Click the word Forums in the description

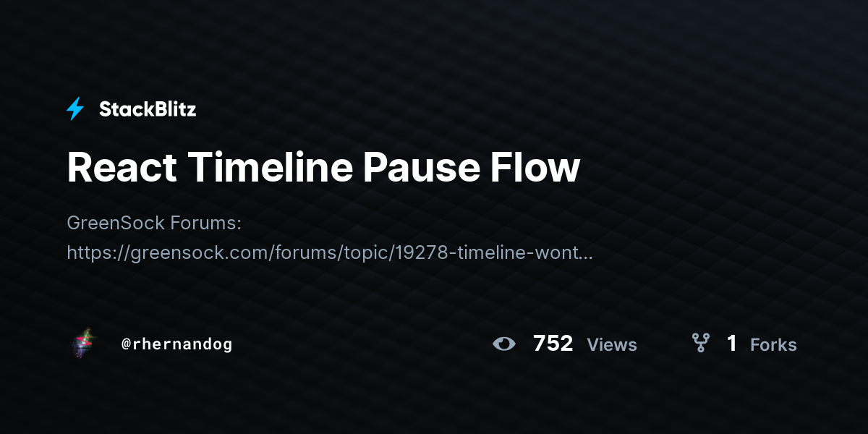(x=206, y=223)
